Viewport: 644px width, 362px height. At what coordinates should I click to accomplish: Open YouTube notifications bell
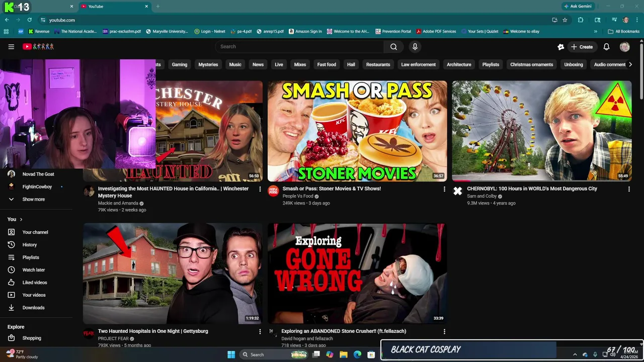coord(606,47)
